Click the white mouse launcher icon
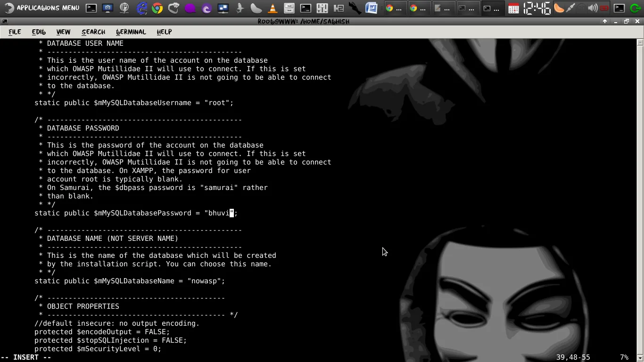644x362 pixels. [174, 8]
